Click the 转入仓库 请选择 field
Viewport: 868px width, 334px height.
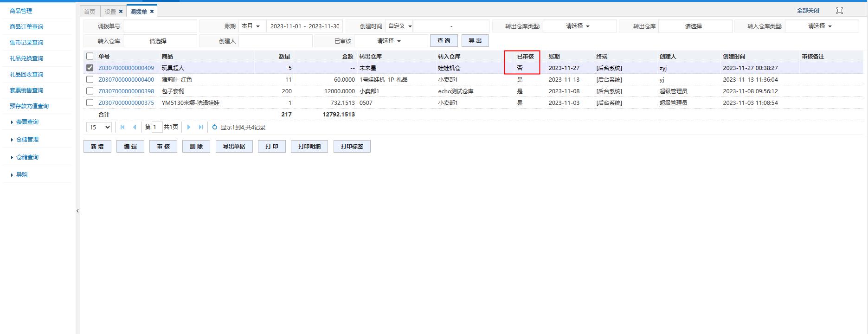(x=160, y=41)
